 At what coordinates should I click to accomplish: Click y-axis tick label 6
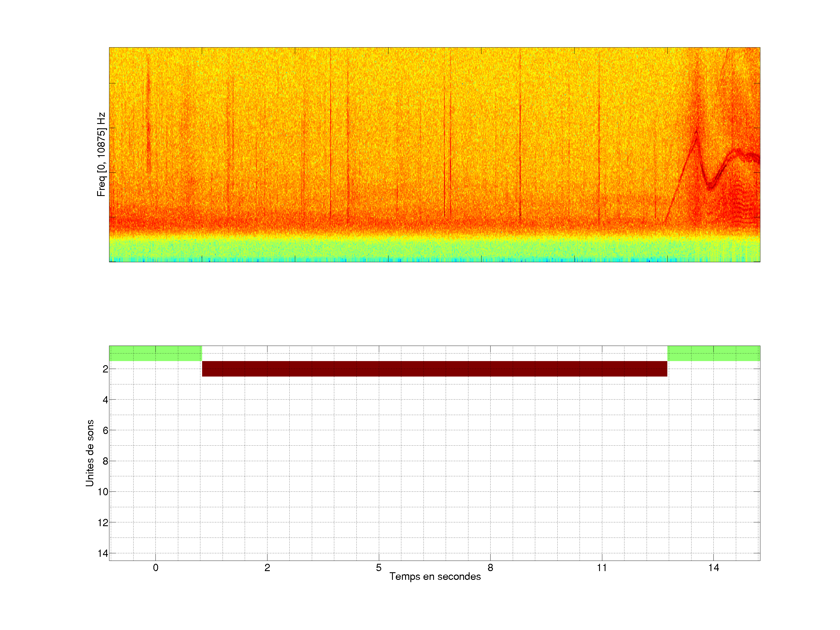point(105,430)
